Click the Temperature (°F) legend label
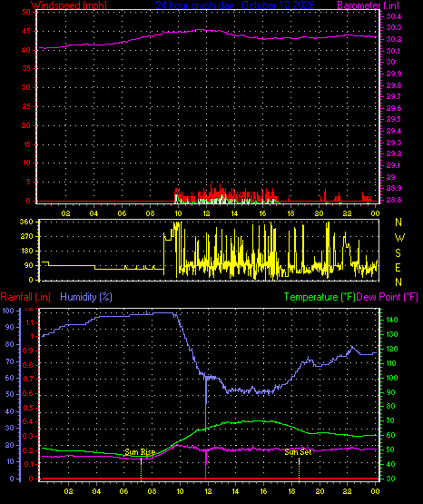 tap(320, 297)
